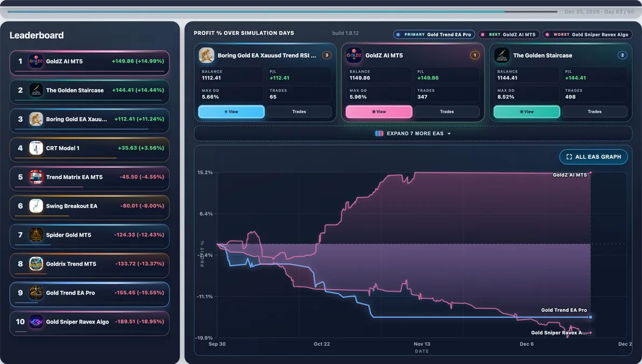
Task: Select Boring Gold EA Xauu... leaderboard row
Action: click(x=89, y=121)
